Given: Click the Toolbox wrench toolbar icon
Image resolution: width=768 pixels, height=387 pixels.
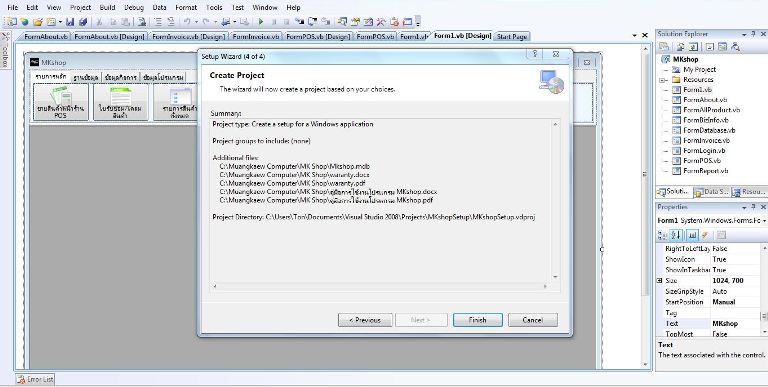Looking at the screenshot, I should pyautogui.click(x=380, y=22).
